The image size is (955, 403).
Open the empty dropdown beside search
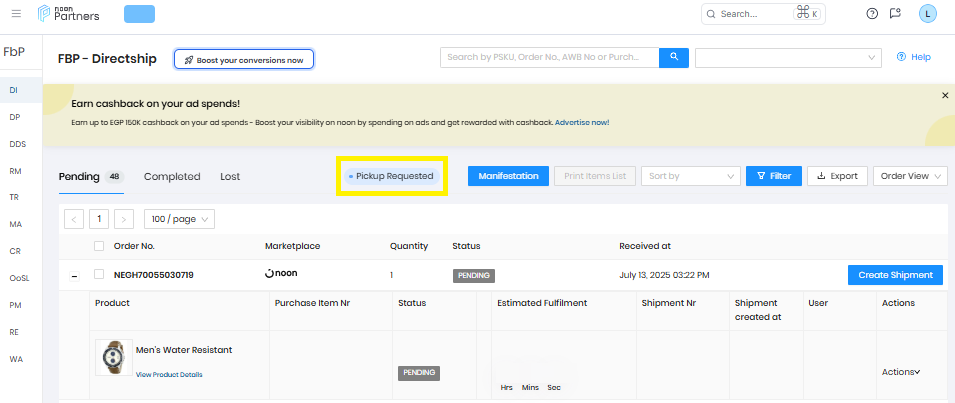(788, 57)
